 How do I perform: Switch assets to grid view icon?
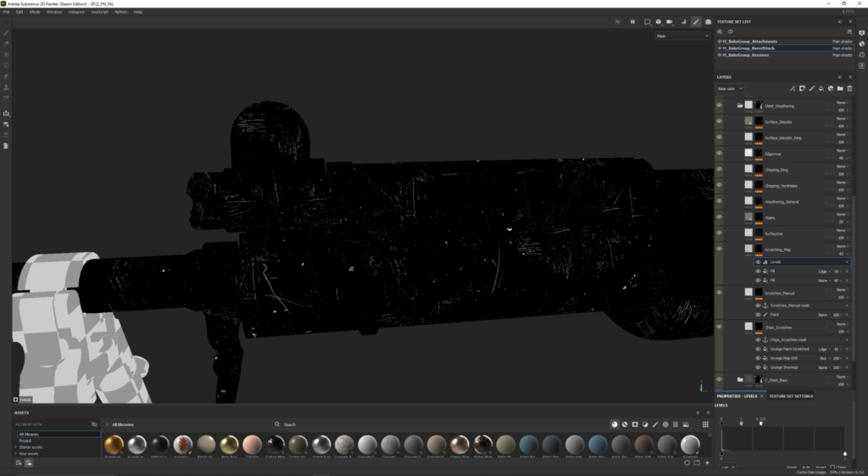coord(705,424)
